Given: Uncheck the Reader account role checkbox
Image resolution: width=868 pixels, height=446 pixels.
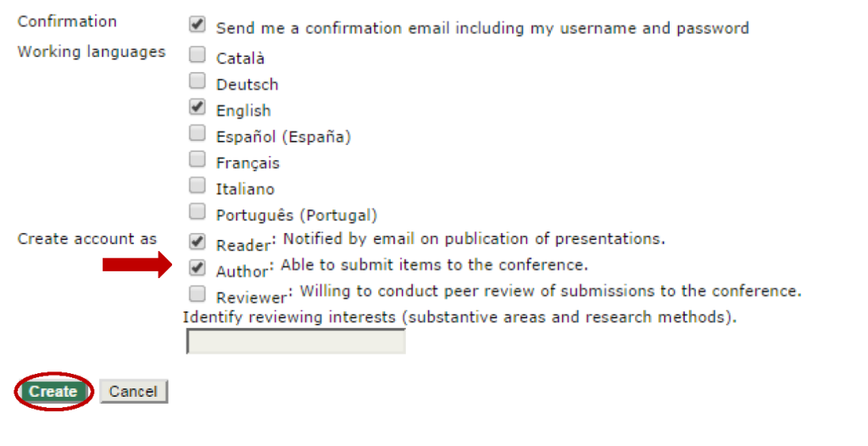Looking at the screenshot, I should (x=198, y=242).
